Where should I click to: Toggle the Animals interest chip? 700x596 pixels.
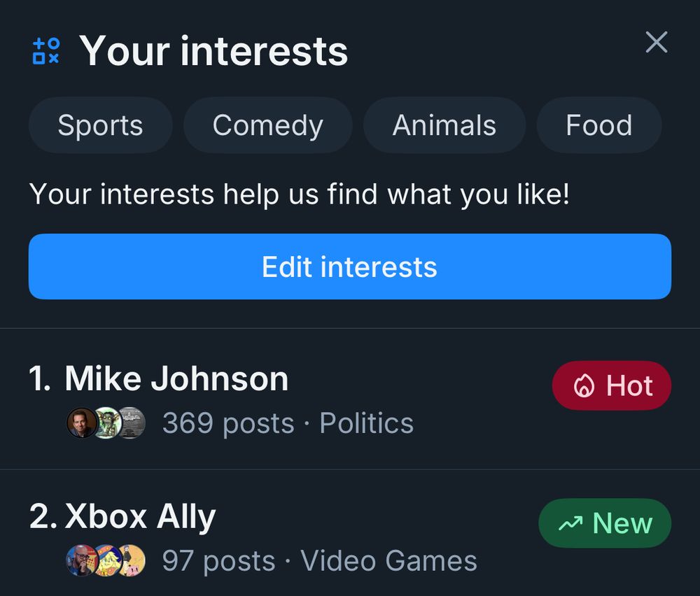coord(444,125)
